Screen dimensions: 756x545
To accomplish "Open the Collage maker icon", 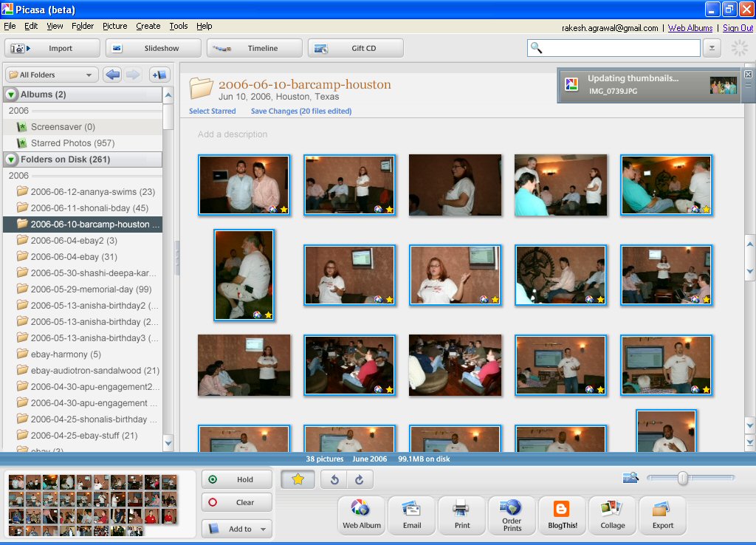I will tap(612, 515).
